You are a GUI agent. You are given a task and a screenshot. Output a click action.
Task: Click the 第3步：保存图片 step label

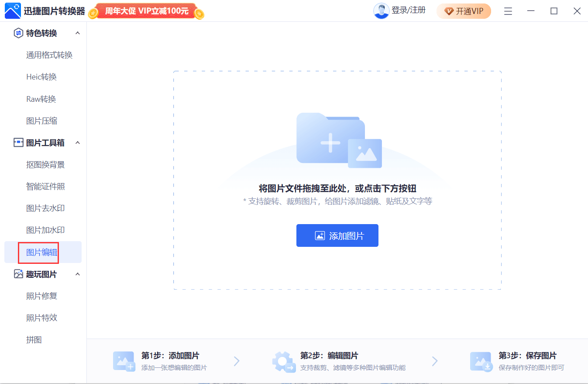528,356
